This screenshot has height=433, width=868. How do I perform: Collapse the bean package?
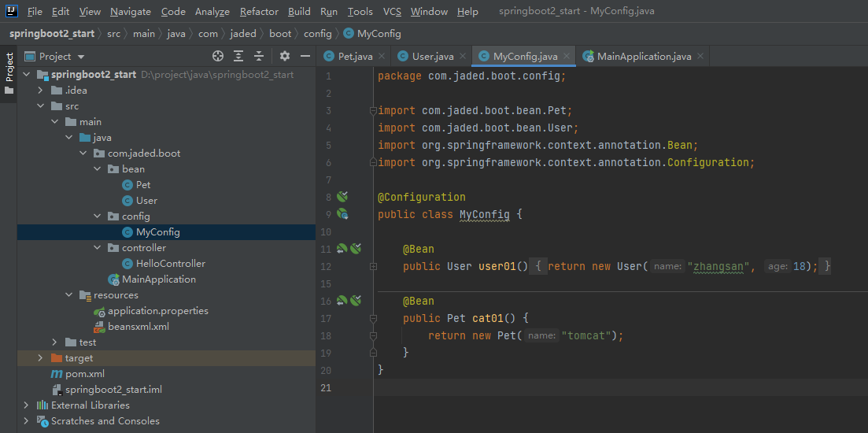[x=98, y=169]
